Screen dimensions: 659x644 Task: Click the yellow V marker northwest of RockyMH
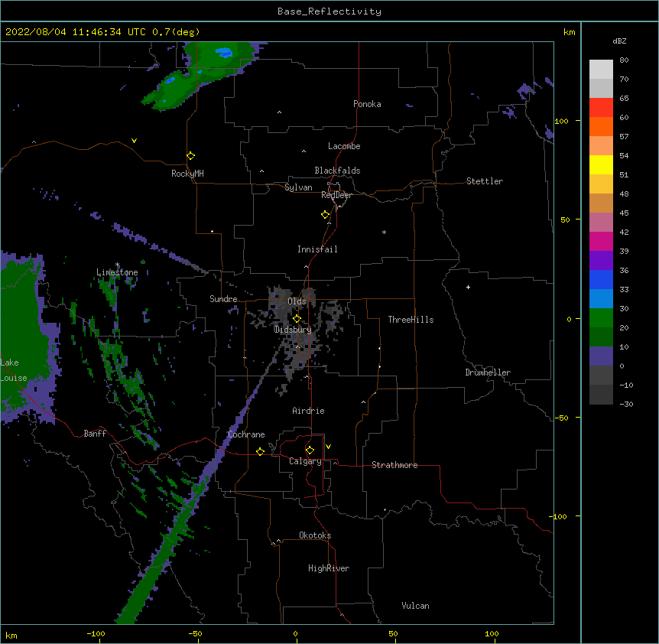tap(134, 141)
